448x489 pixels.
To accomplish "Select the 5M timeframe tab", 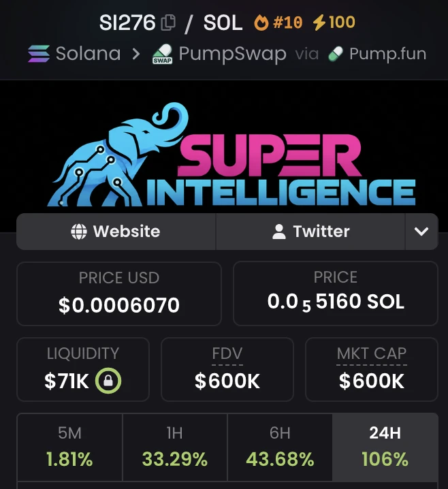I will tap(70, 447).
